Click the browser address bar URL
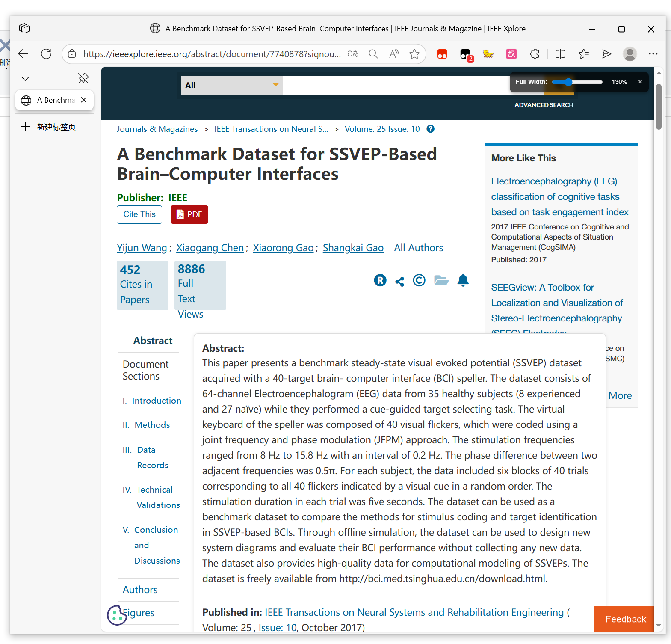Image resolution: width=671 pixels, height=644 pixels. pos(212,54)
